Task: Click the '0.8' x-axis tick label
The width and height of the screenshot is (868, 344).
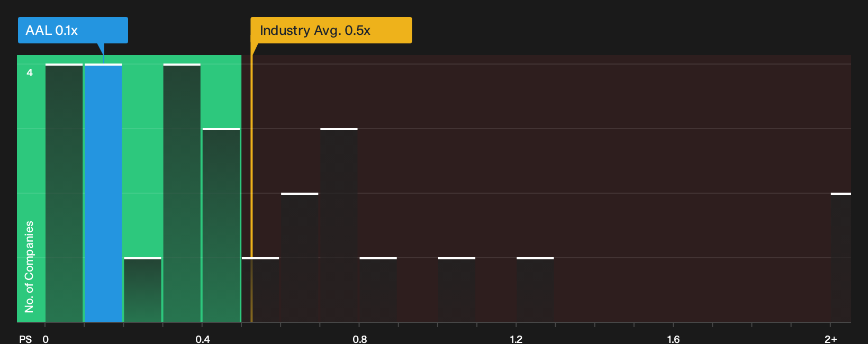Action: pos(360,339)
